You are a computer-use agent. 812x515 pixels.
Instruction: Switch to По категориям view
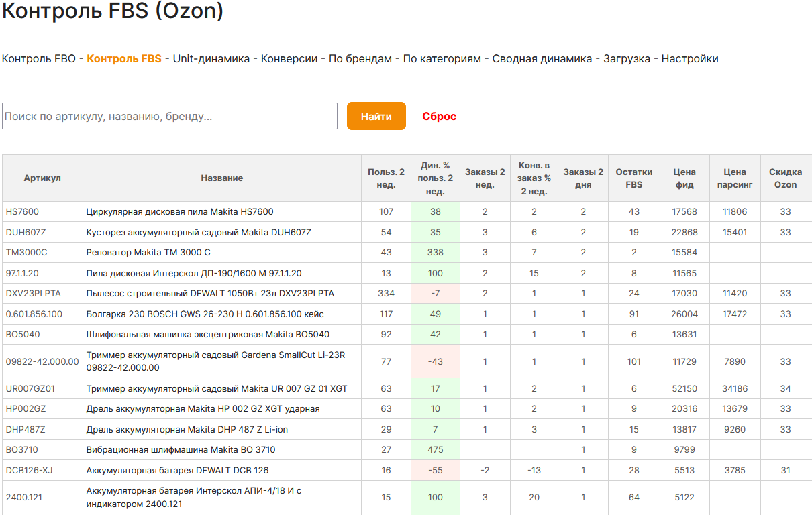click(x=442, y=59)
